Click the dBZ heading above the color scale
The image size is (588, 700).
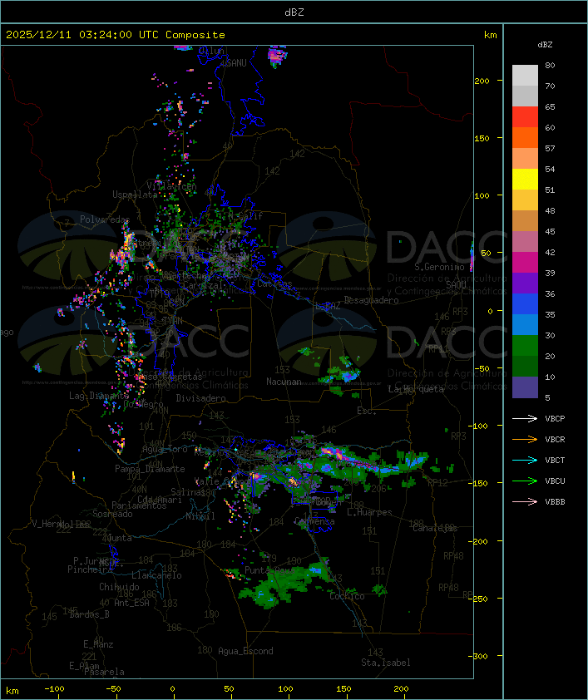click(x=545, y=45)
